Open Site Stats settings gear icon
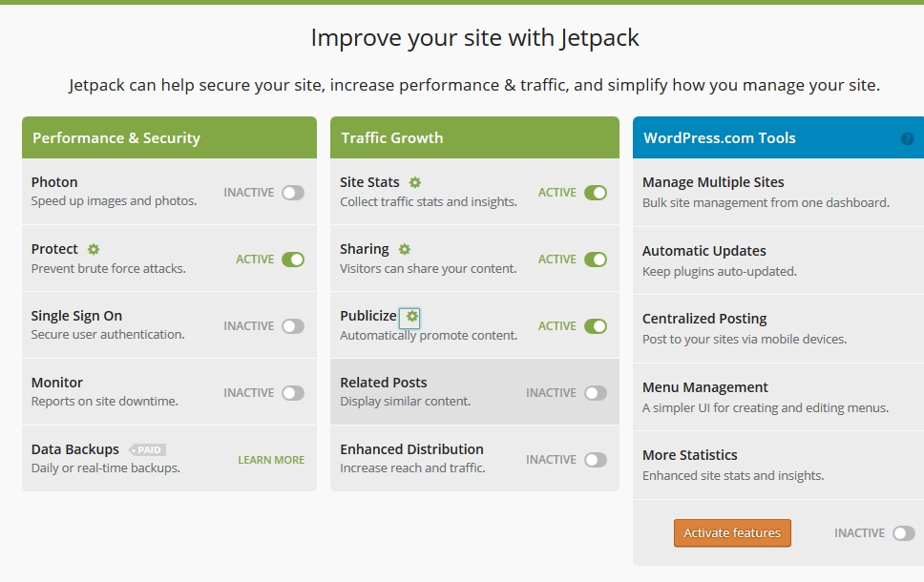 (x=415, y=182)
